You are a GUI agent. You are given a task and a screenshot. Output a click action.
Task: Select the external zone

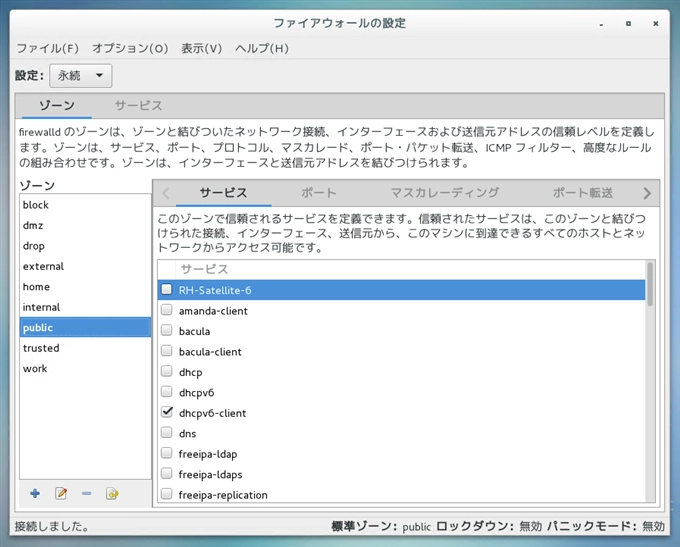(x=85, y=266)
